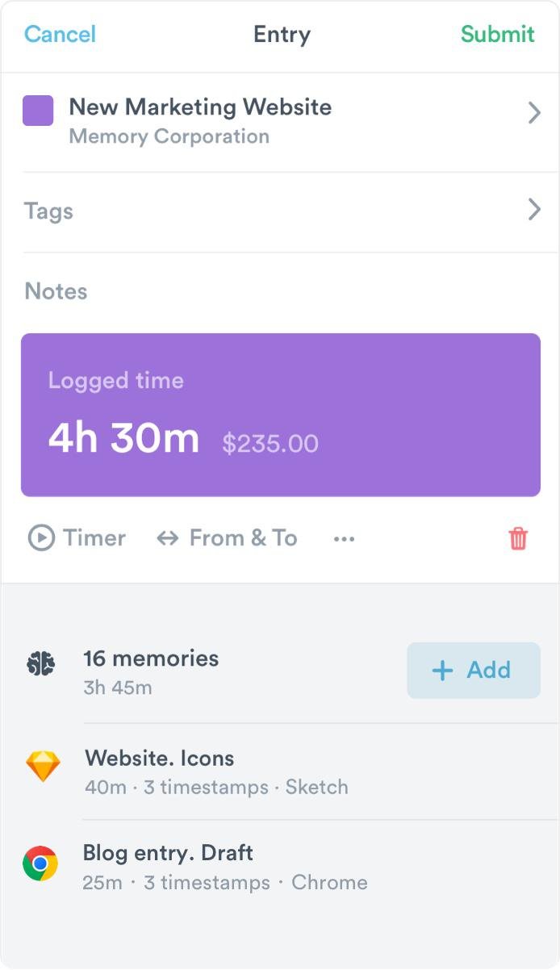The height and width of the screenshot is (970, 560).
Task: Open the three-dot more options menu
Action: pyautogui.click(x=344, y=539)
